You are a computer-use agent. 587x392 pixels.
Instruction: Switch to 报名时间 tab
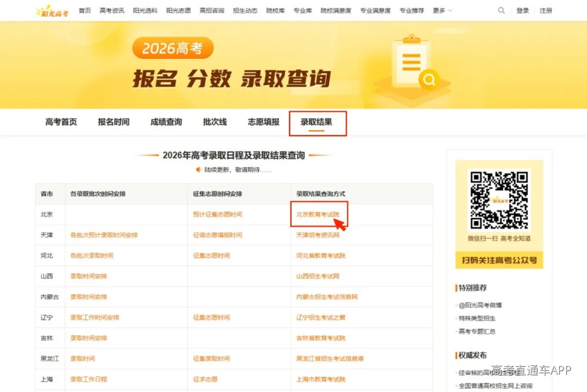tap(114, 122)
